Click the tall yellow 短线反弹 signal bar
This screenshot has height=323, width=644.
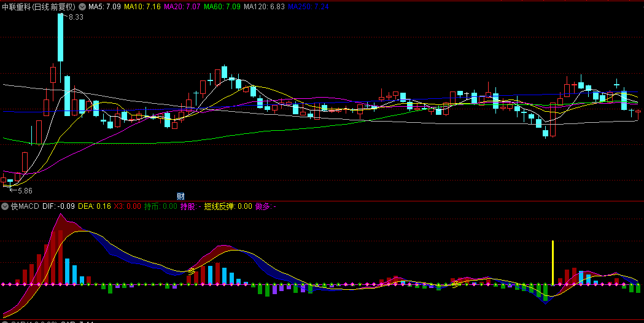click(553, 263)
